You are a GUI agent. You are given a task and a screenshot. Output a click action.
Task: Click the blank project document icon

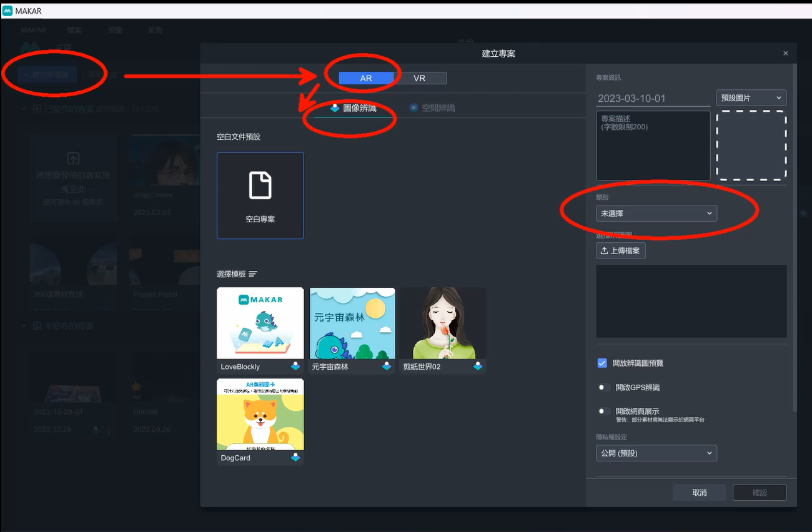260,185
